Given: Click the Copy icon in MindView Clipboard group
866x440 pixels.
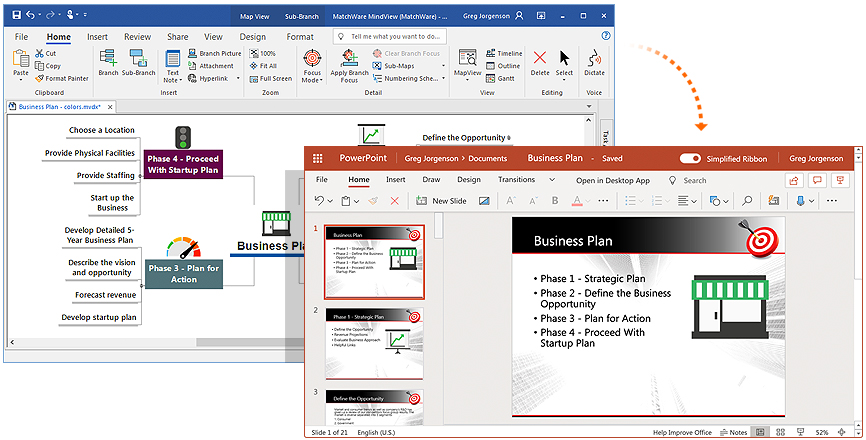Looking at the screenshot, I should click(x=39, y=66).
